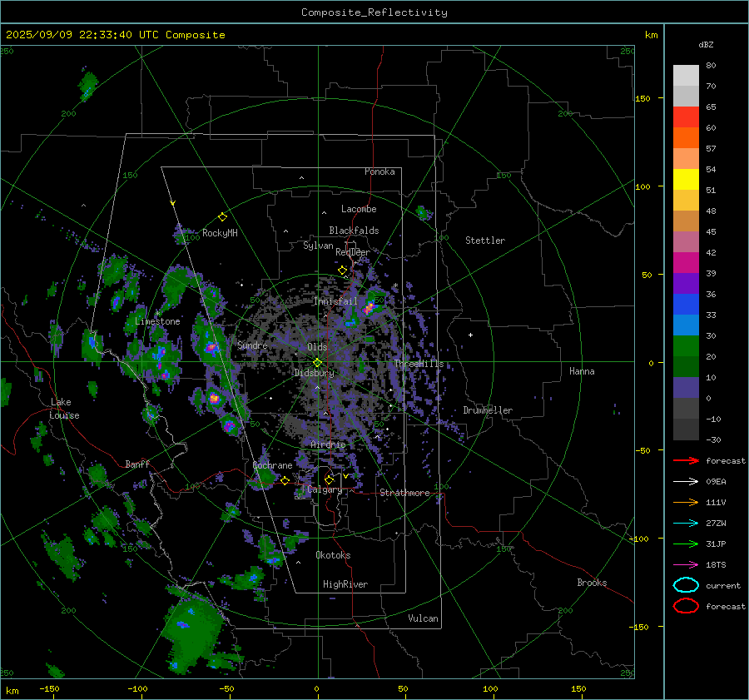Screen dimensions: 749x700
Task: Click the 31JP legend label
Action: [x=716, y=544]
